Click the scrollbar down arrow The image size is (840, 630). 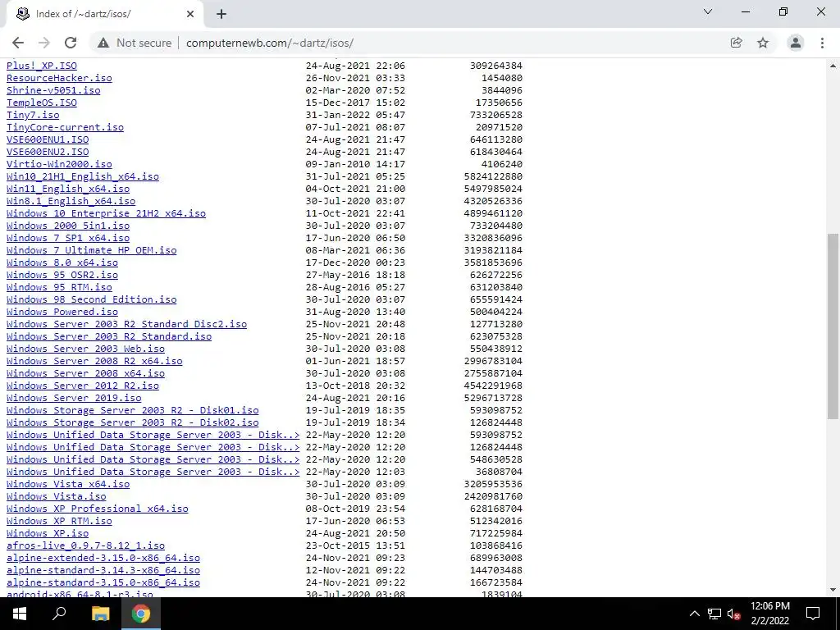pyautogui.click(x=833, y=590)
